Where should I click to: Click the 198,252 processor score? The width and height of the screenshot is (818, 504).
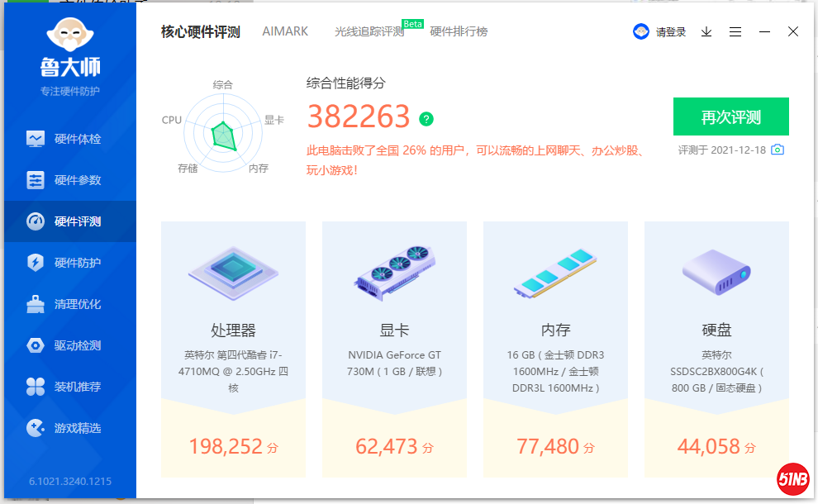pyautogui.click(x=233, y=447)
